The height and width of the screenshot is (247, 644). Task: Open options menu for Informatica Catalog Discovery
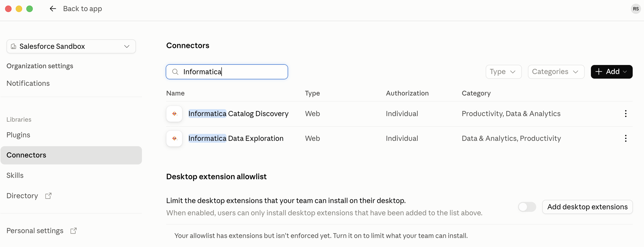(x=626, y=114)
